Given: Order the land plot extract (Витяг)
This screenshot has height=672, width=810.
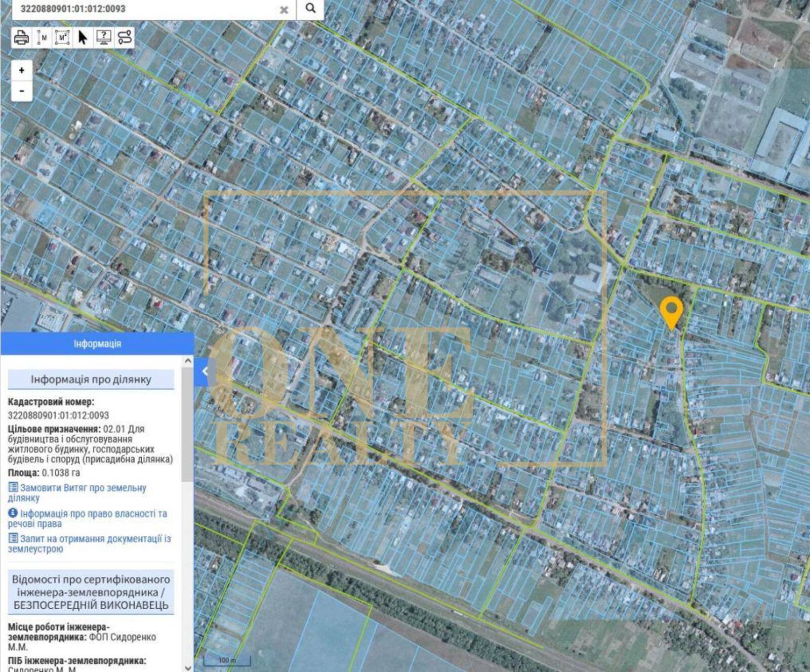Looking at the screenshot, I should pos(83,488).
